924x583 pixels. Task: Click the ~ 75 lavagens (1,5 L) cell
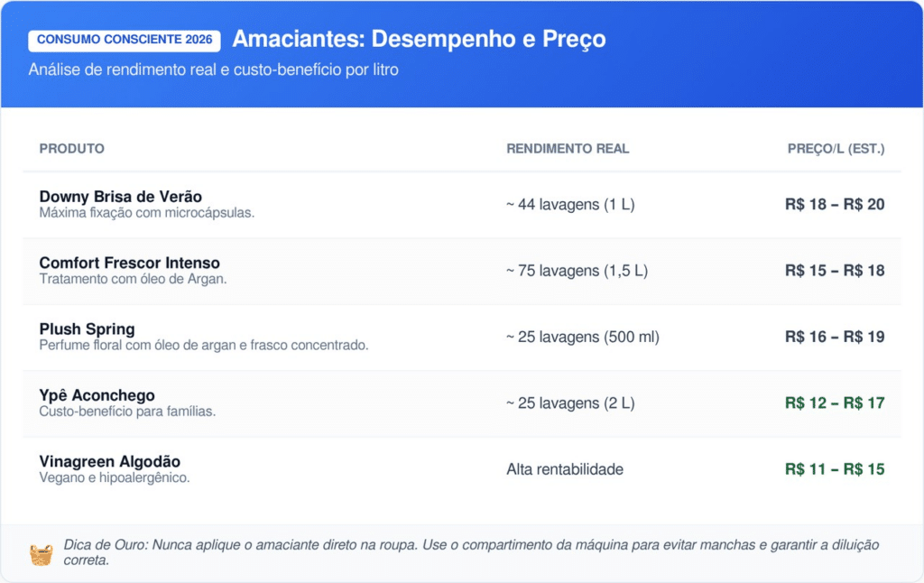click(577, 271)
